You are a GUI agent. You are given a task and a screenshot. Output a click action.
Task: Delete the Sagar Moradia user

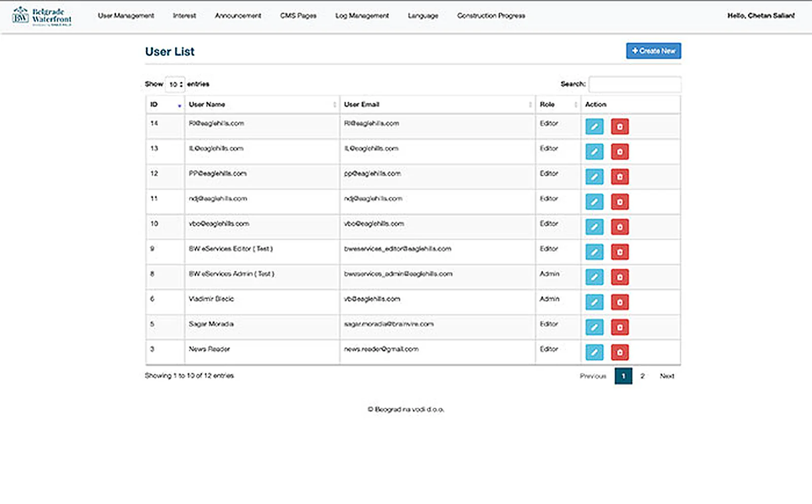620,327
